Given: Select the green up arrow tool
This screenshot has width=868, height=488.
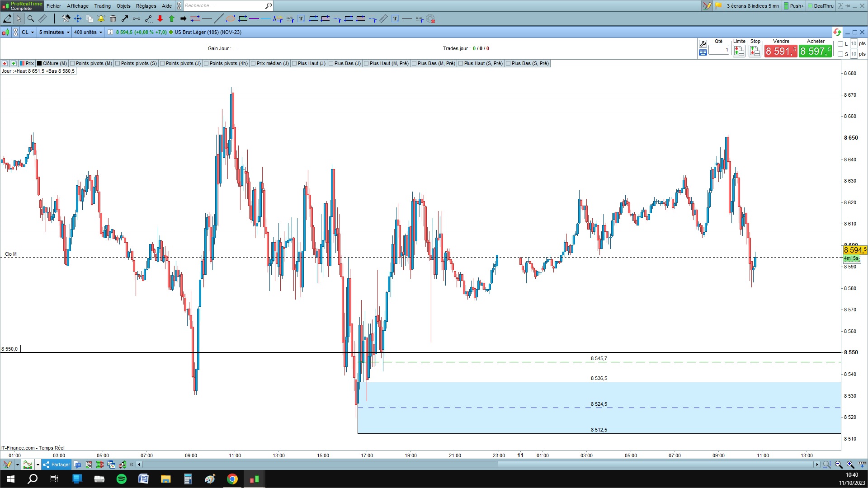Looking at the screenshot, I should [172, 19].
